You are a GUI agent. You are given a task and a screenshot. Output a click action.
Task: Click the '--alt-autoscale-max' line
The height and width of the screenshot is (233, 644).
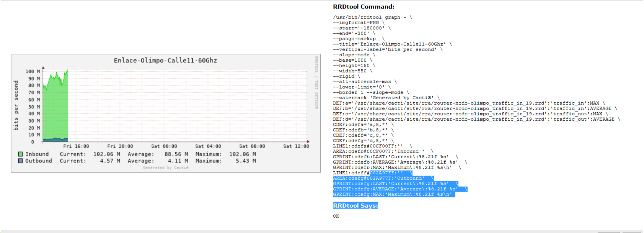(365, 82)
